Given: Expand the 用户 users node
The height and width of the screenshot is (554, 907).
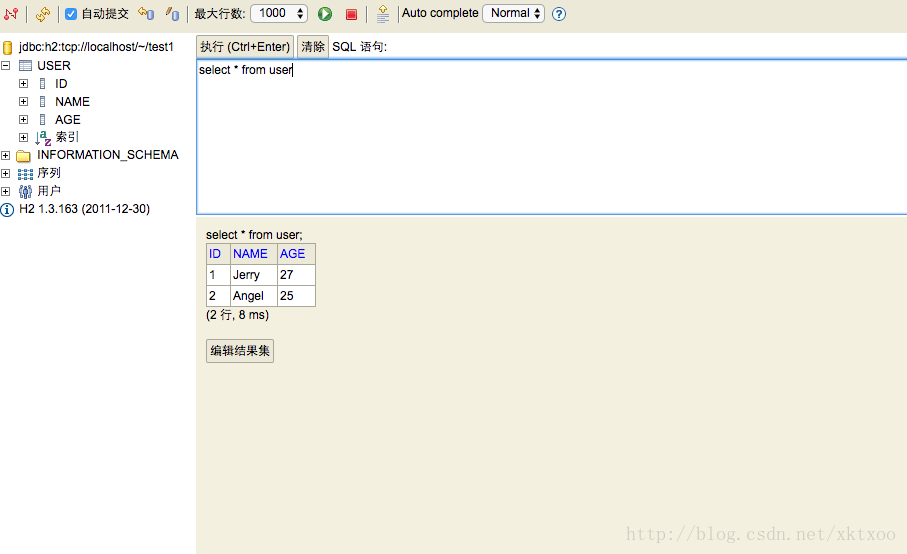Looking at the screenshot, I should click(x=6, y=191).
